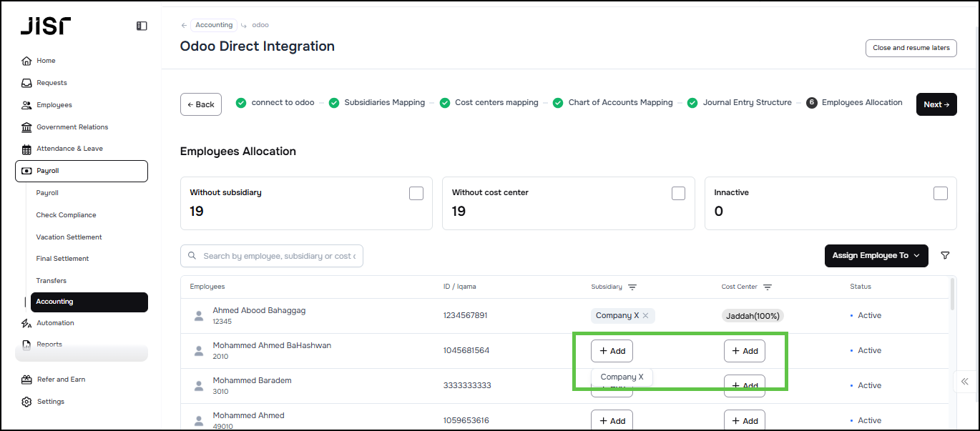Focus the employee search field
Viewport: 980px width, 431px height.
coord(280,256)
